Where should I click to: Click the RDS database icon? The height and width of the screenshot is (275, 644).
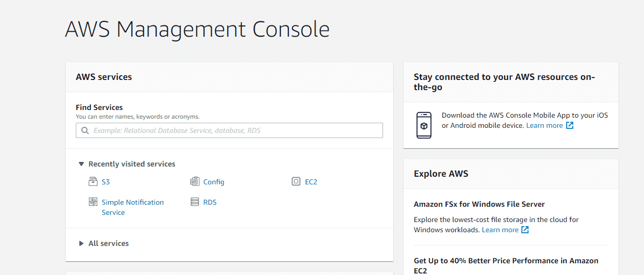[x=194, y=202]
